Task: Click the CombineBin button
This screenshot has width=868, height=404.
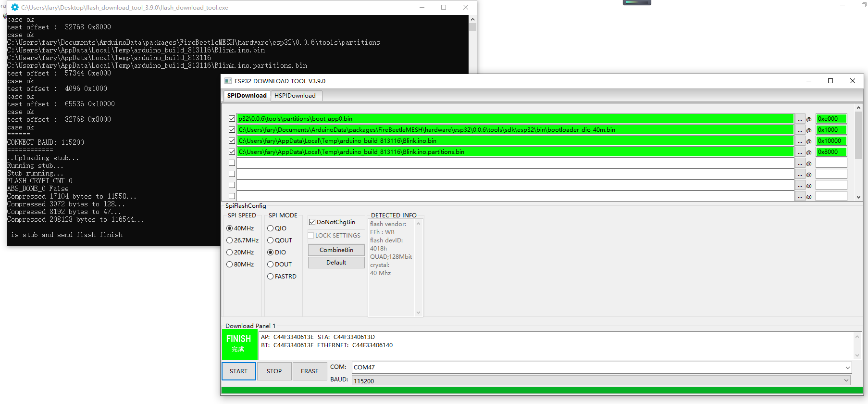Action: click(x=336, y=250)
